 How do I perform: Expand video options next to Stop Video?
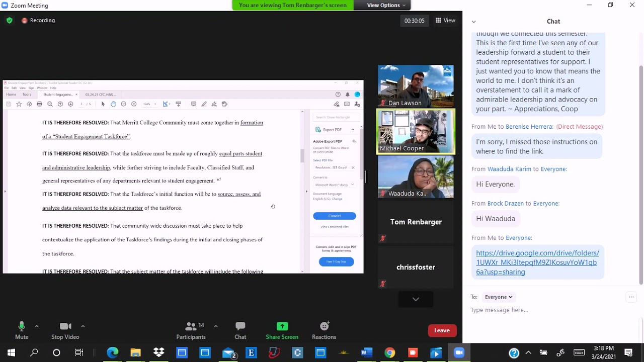point(83,326)
